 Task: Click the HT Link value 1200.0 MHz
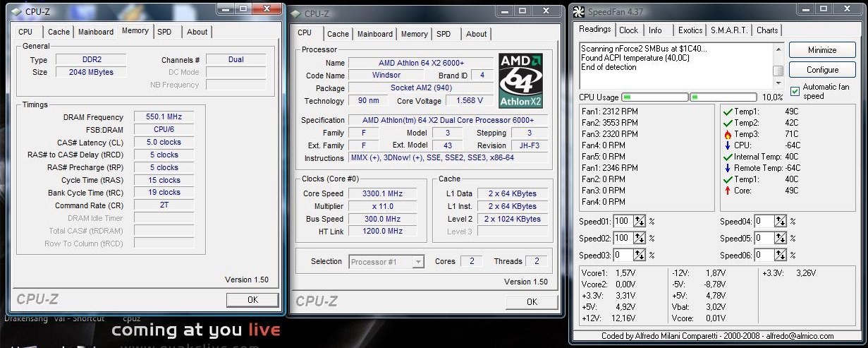[382, 232]
